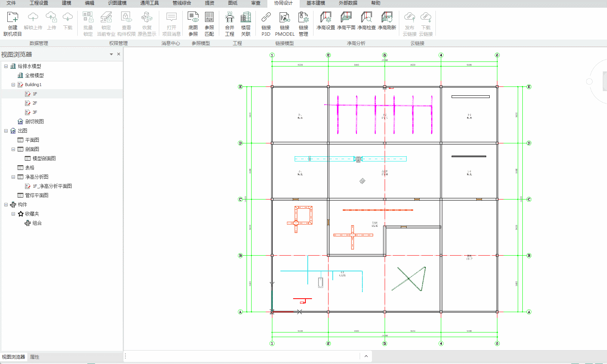Collapse the 净高分析图 node

pos(13,177)
